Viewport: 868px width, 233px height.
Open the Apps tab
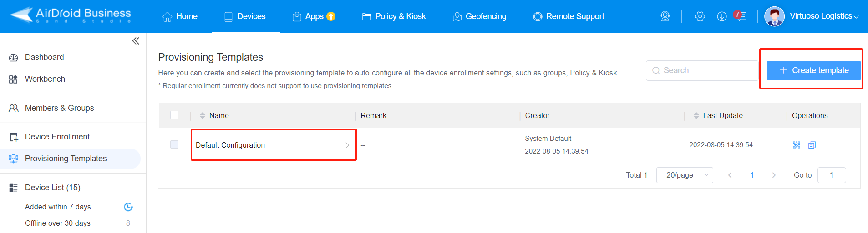pos(308,16)
